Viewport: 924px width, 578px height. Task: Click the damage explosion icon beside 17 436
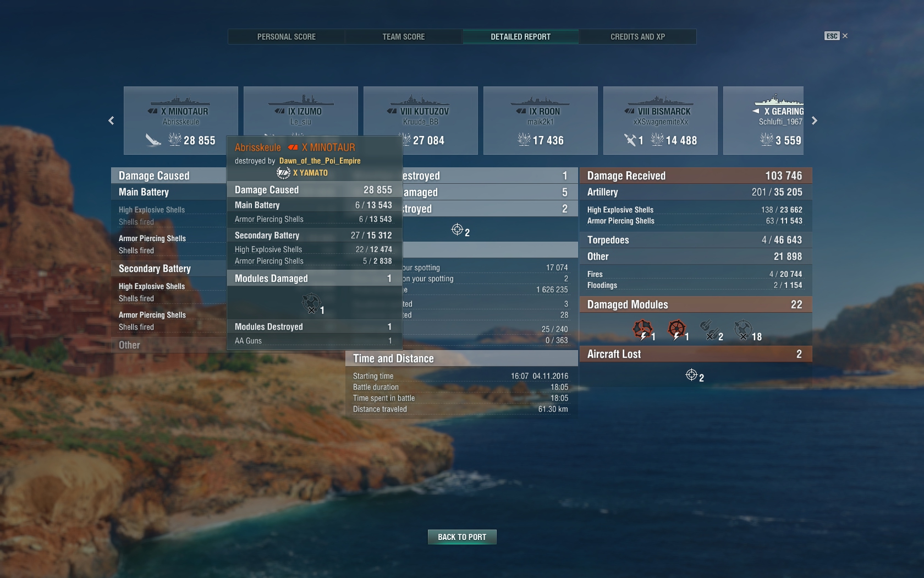pos(524,139)
